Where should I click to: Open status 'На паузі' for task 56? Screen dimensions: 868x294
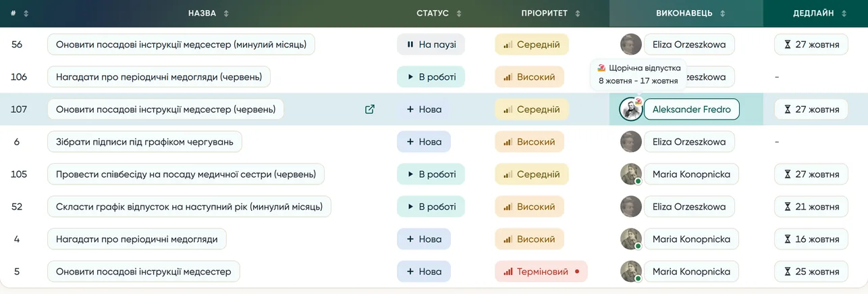click(431, 45)
